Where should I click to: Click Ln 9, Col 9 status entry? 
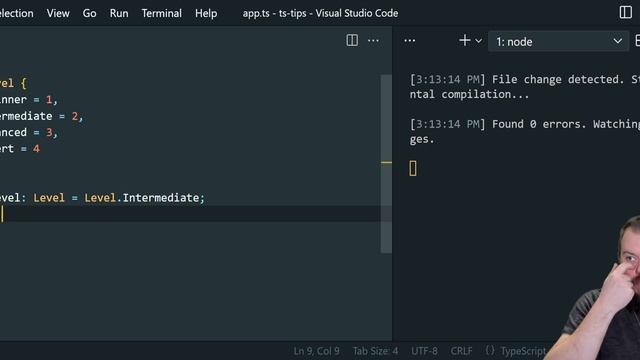pyautogui.click(x=316, y=351)
